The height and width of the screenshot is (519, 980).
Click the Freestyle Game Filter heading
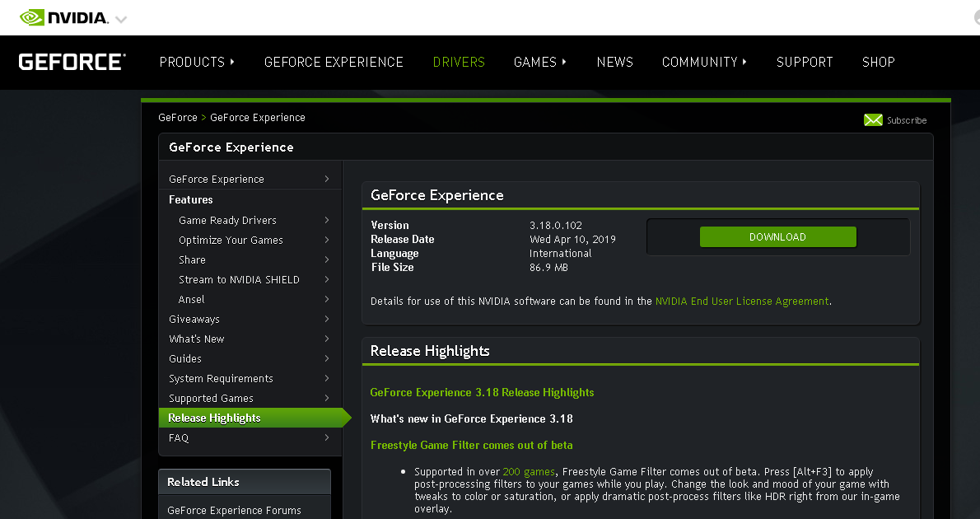coord(471,445)
